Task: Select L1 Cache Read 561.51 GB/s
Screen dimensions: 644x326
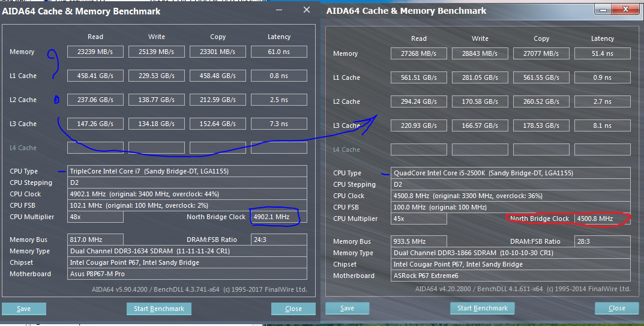Action: point(418,77)
